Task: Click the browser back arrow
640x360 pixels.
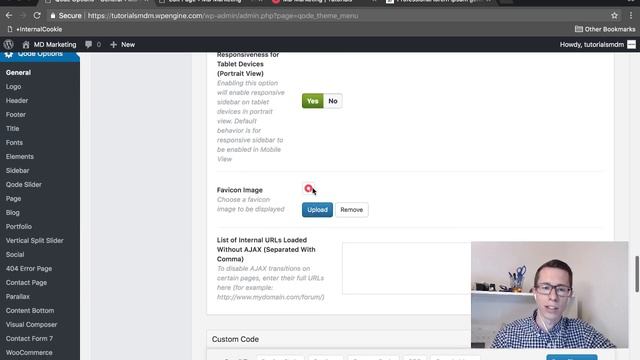Action: pyautogui.click(x=9, y=16)
